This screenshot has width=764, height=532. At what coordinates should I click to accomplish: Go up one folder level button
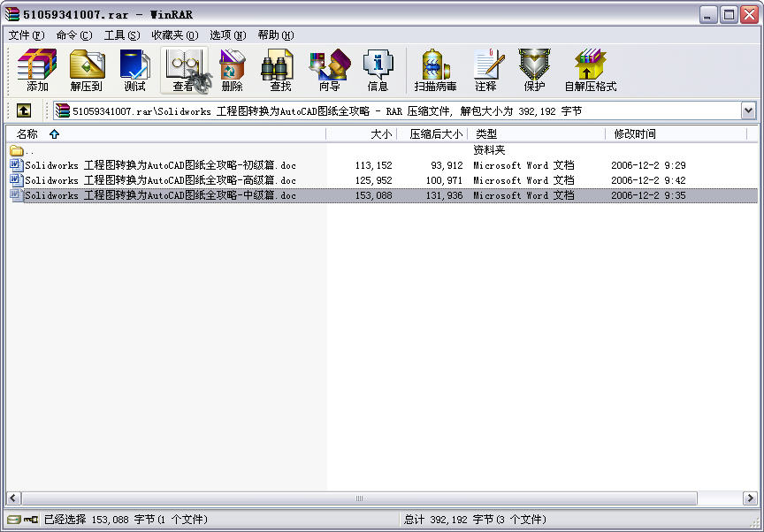23,111
